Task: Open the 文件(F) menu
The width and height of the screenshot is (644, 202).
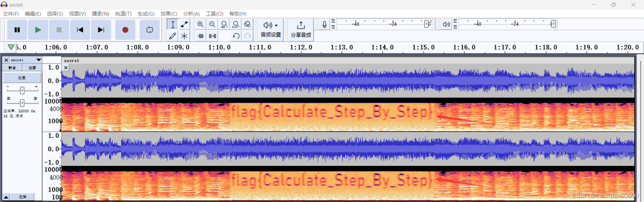Action: (x=11, y=14)
